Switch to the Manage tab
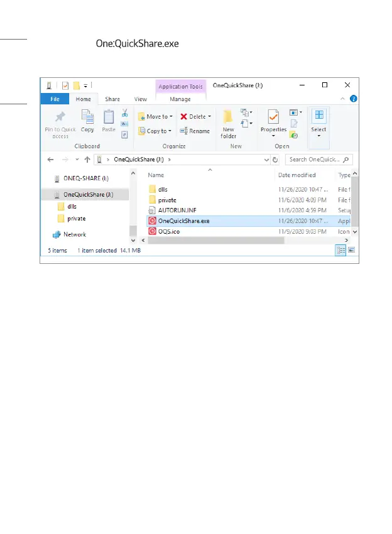Viewport: 392px width, 534px height. 180,99
